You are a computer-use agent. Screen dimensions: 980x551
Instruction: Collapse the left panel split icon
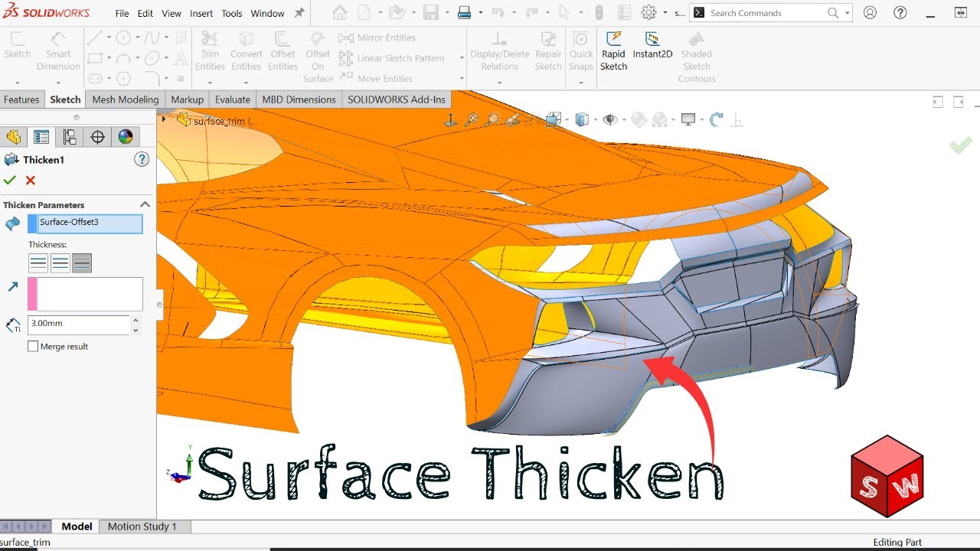coord(938,102)
